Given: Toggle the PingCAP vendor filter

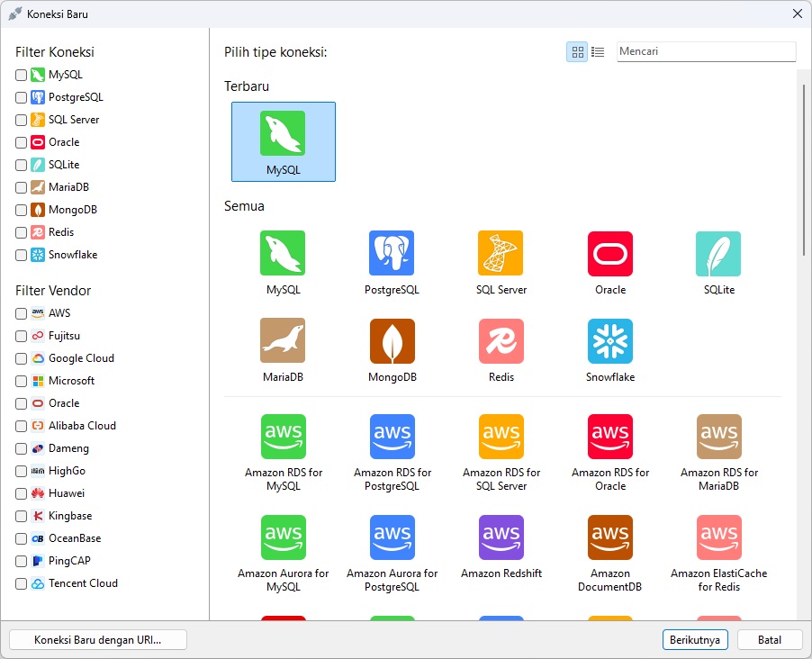Looking at the screenshot, I should (22, 561).
